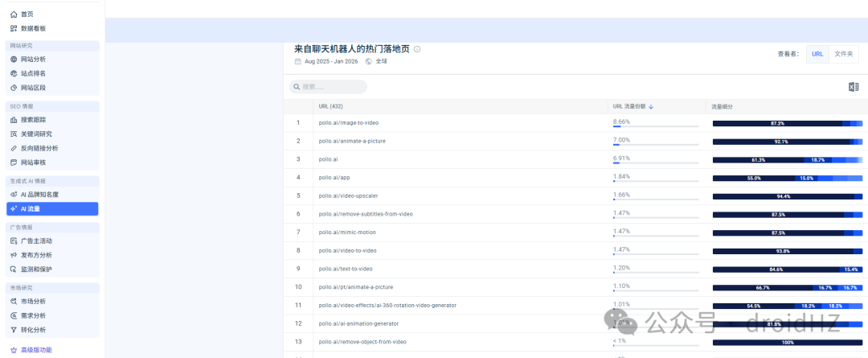Click the funnel icon for 转化分析
This screenshot has width=868, height=358.
tap(14, 330)
